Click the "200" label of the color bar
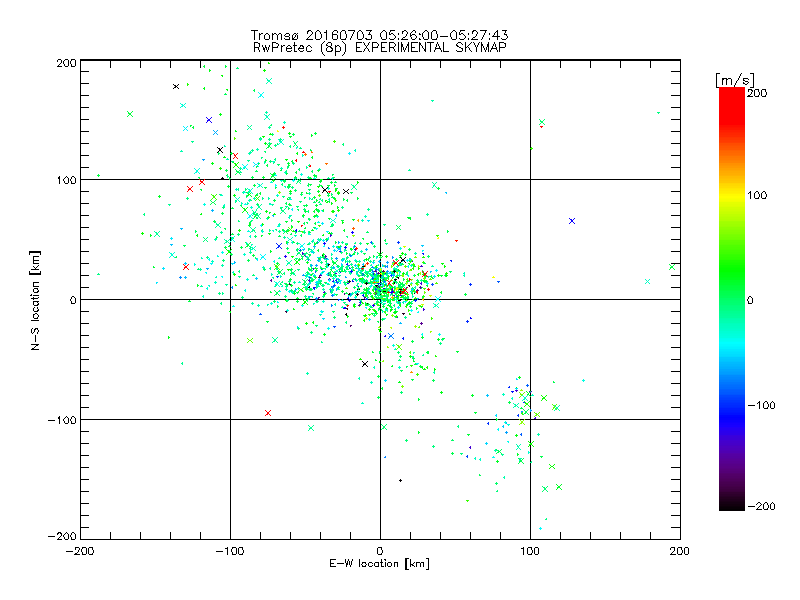 pos(757,93)
